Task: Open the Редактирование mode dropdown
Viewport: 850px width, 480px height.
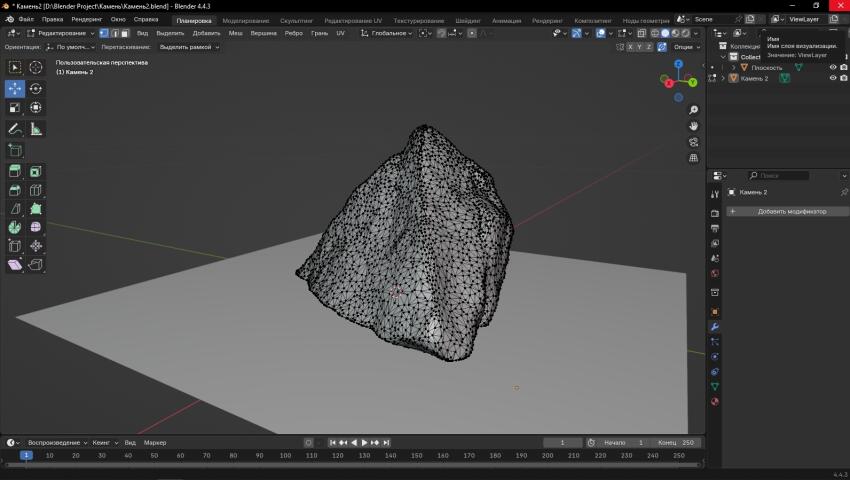Action: (x=61, y=33)
